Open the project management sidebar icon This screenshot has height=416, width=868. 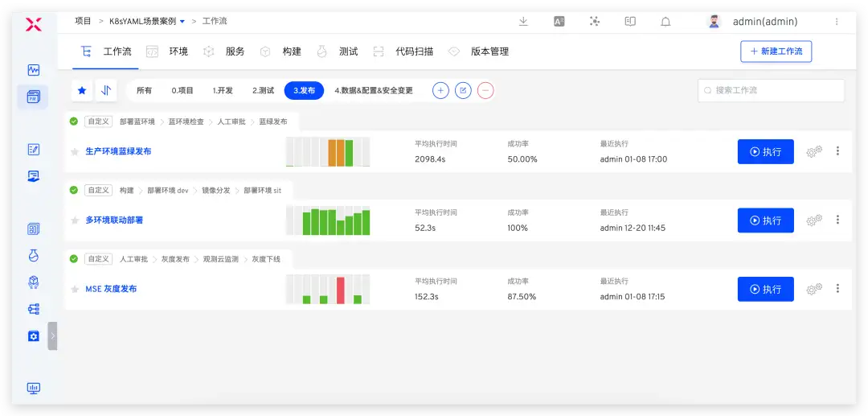click(33, 97)
